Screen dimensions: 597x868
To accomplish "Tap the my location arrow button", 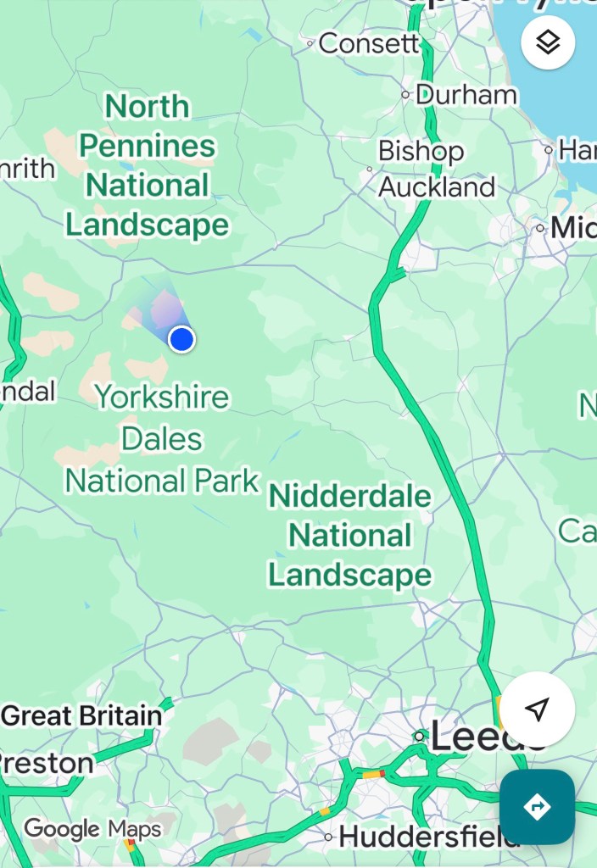I will click(x=537, y=709).
